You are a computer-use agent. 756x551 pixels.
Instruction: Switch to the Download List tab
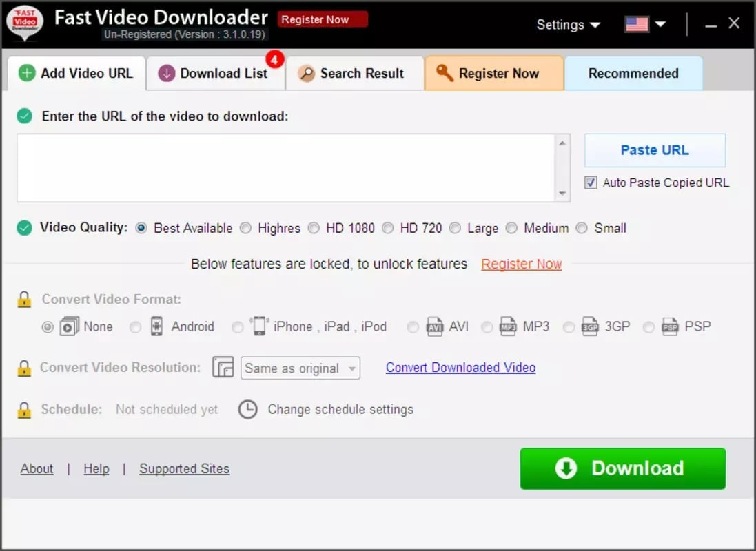click(215, 74)
